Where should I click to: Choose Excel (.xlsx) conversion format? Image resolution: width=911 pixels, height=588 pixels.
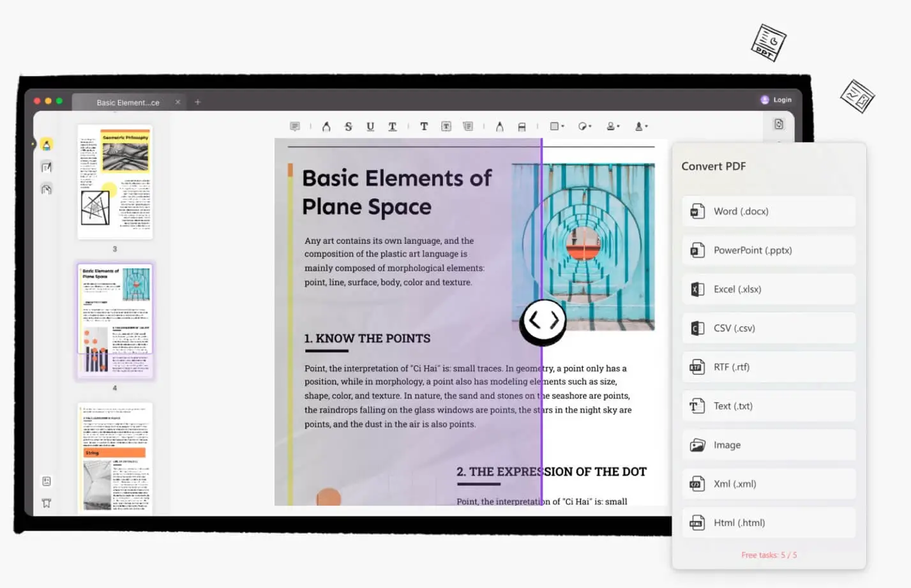point(769,289)
